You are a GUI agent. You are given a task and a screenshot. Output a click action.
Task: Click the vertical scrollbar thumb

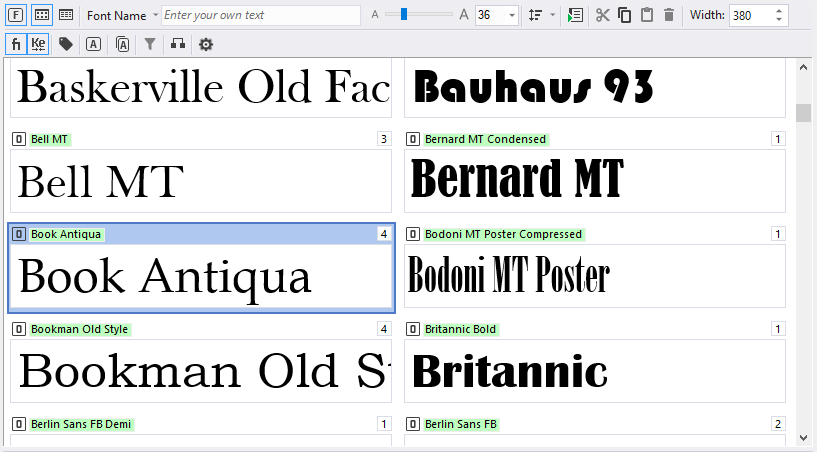pyautogui.click(x=803, y=113)
